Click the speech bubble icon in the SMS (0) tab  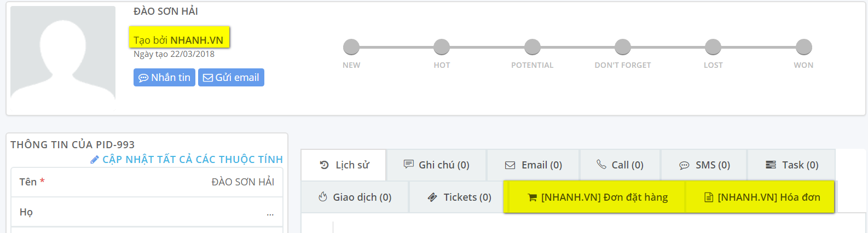[x=684, y=165]
